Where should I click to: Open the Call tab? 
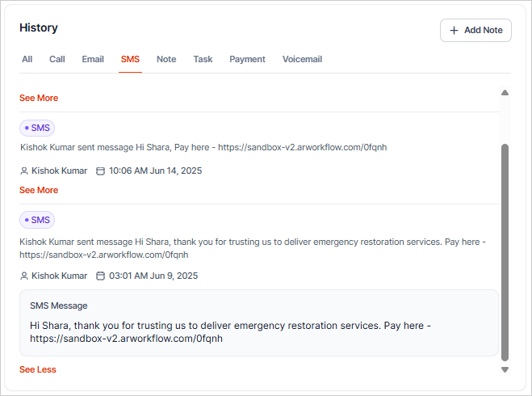click(57, 59)
